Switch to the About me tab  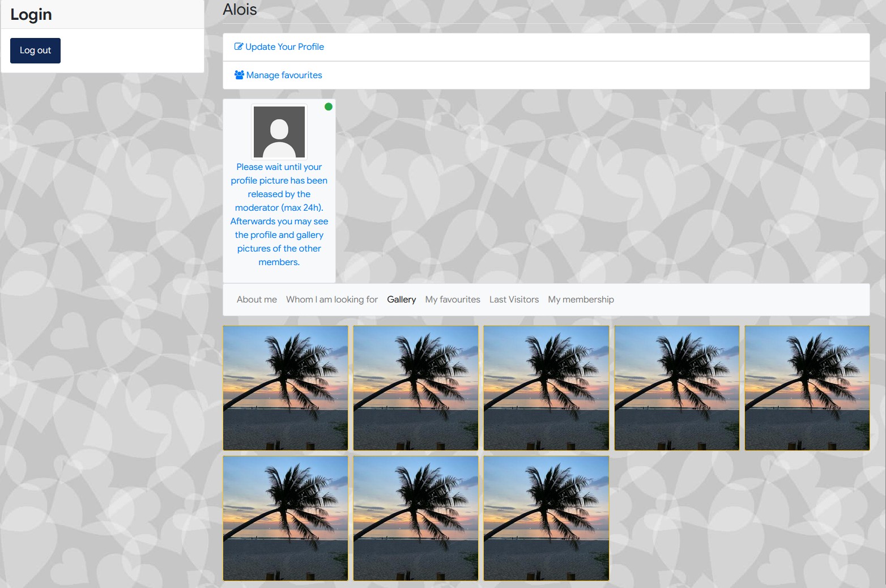click(257, 300)
